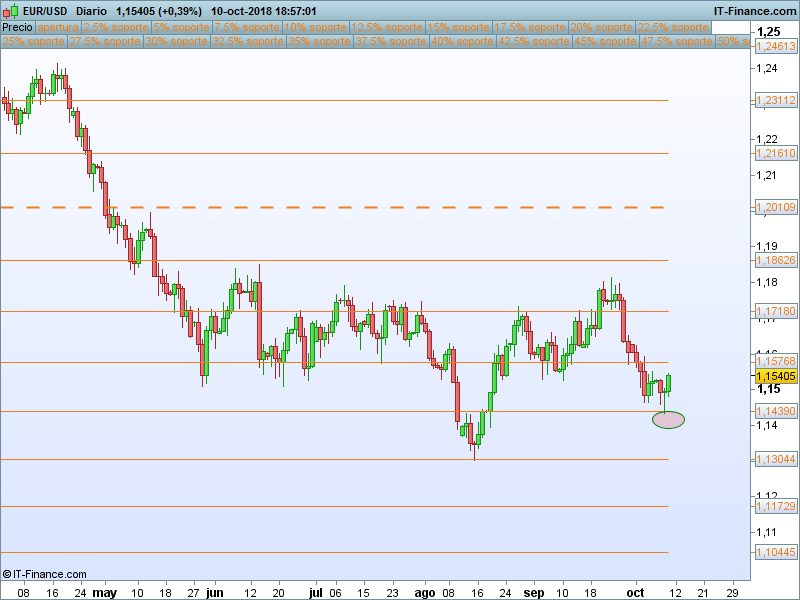800x600 pixels.
Task: Click the IT-Finance.com link at top right
Action: [754, 11]
